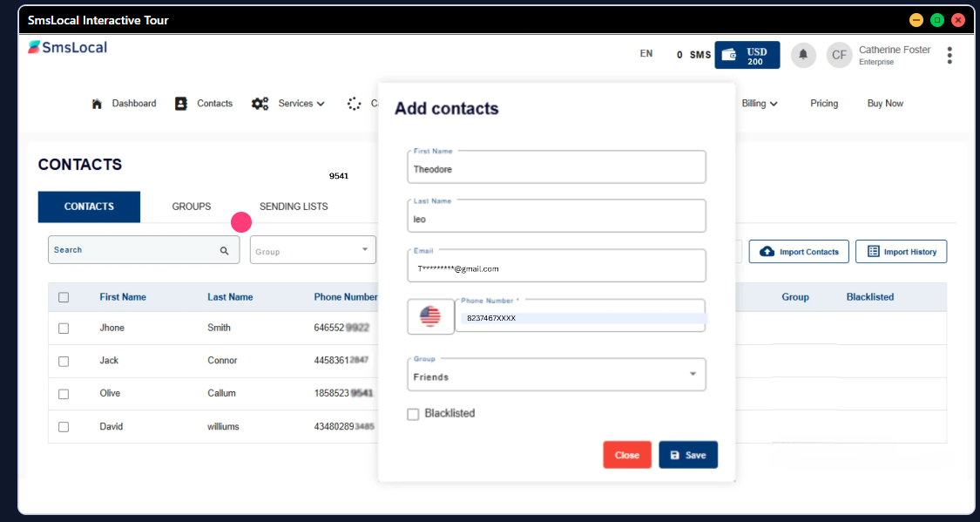Click the Phone Number input field

point(581,315)
